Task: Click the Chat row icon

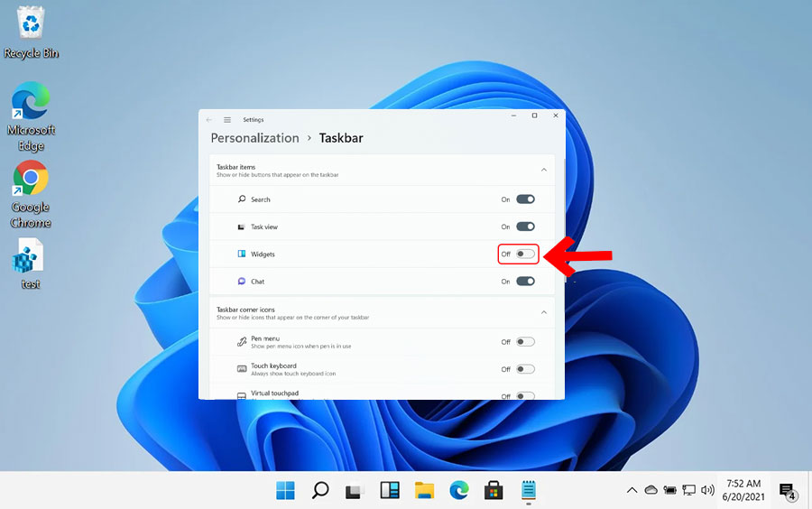Action: (241, 282)
